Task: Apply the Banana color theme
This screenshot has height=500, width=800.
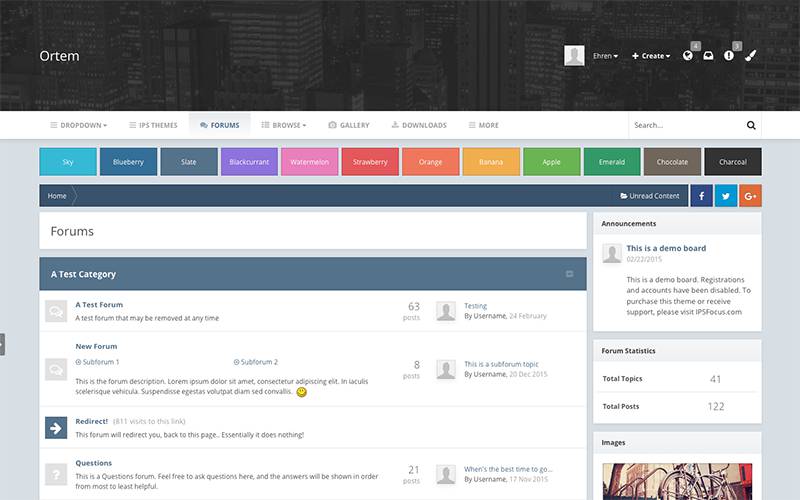Action: [x=491, y=162]
